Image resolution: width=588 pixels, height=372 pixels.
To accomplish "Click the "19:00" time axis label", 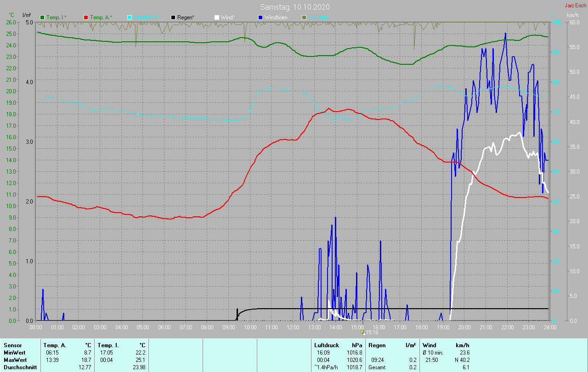I will 443,327.
